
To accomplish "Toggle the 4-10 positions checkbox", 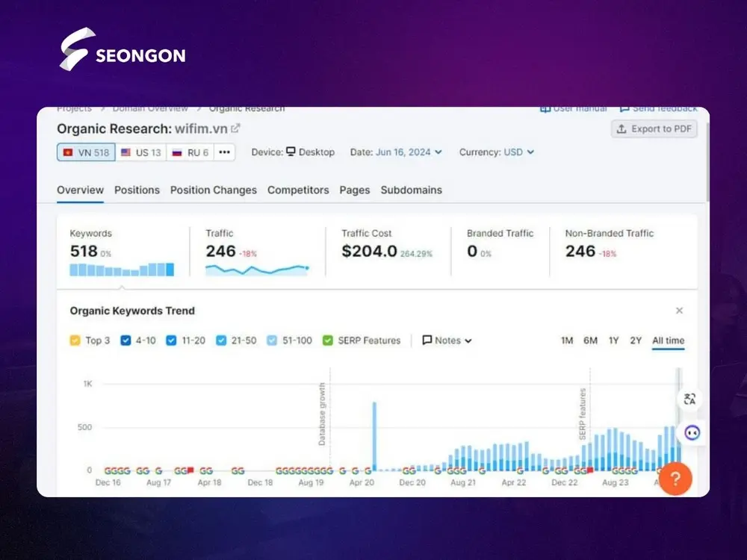I will pos(125,340).
